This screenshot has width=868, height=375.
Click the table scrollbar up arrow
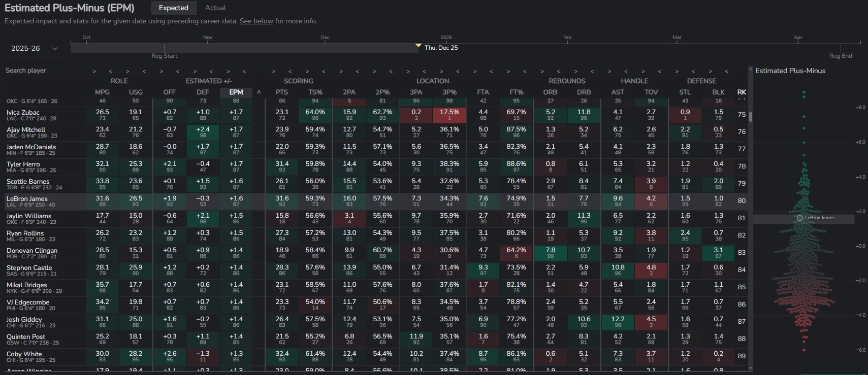(750, 69)
